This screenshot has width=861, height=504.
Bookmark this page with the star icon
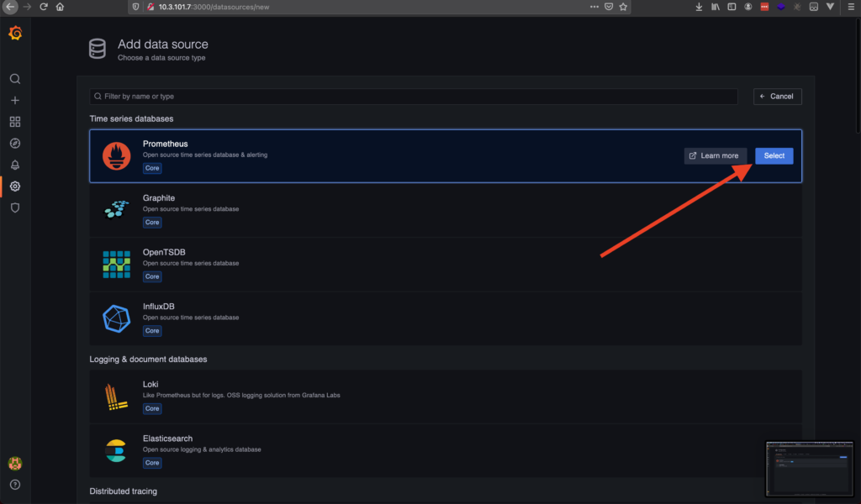[x=623, y=7]
